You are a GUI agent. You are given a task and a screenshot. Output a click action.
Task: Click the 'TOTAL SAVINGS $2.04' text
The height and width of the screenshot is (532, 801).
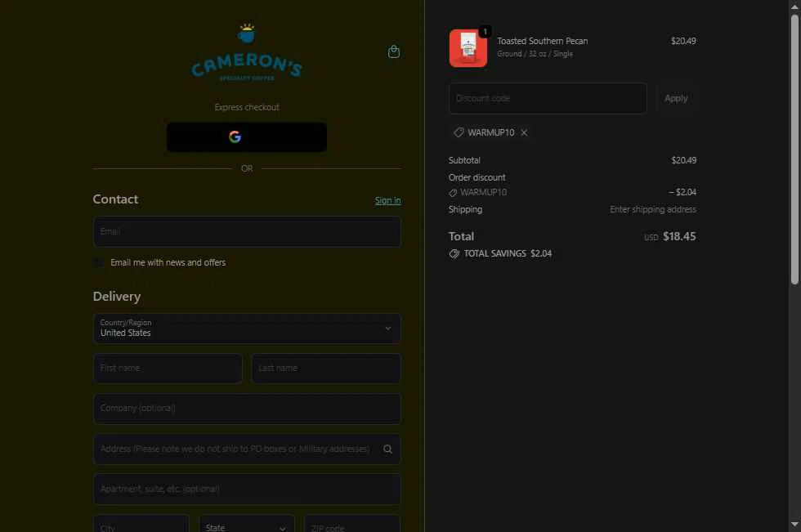click(508, 254)
